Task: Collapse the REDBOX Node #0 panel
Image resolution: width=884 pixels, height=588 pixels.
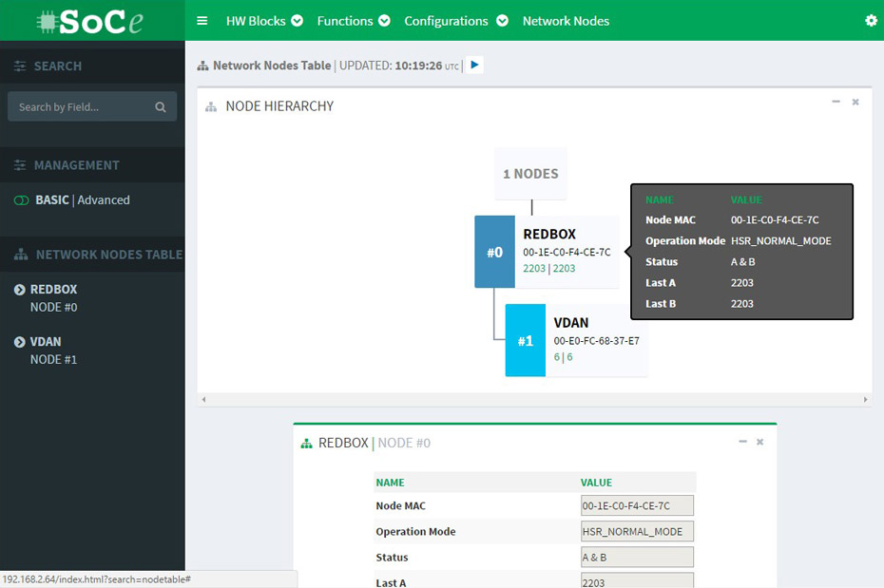Action: pos(741,442)
